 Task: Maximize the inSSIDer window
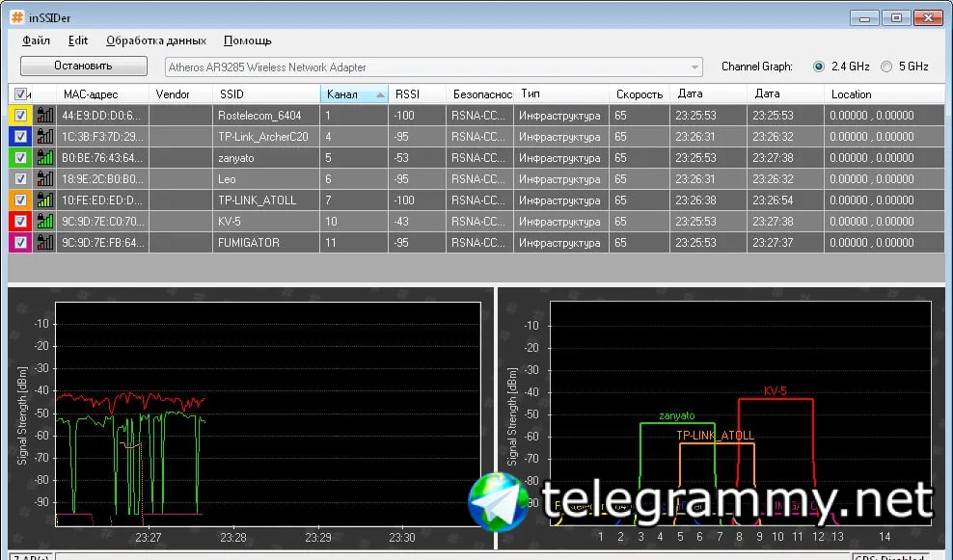click(896, 17)
